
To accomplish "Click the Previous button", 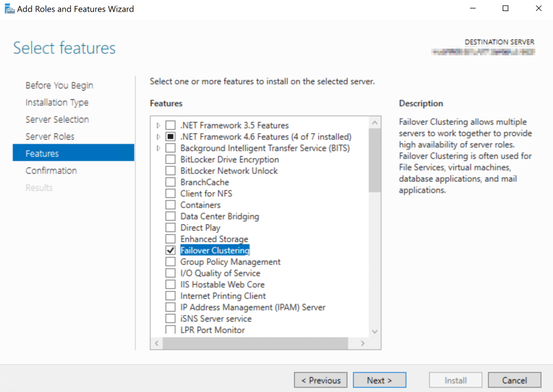I will point(321,380).
